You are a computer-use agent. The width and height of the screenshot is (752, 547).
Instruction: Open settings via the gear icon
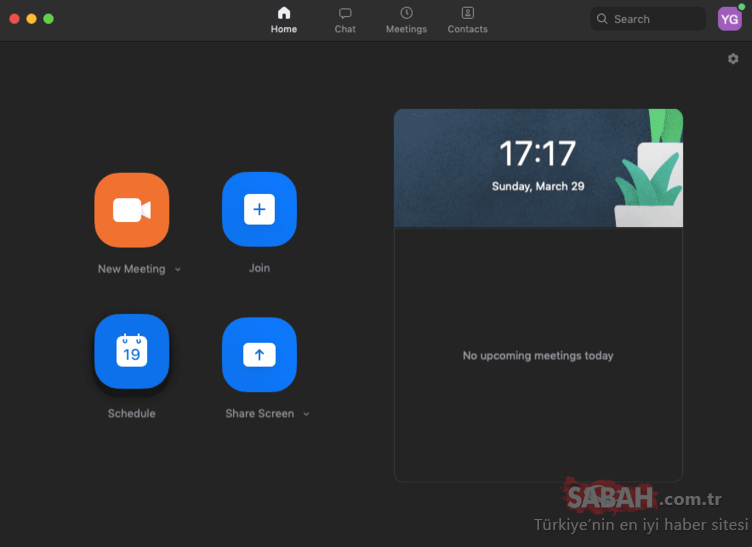pyautogui.click(x=733, y=59)
